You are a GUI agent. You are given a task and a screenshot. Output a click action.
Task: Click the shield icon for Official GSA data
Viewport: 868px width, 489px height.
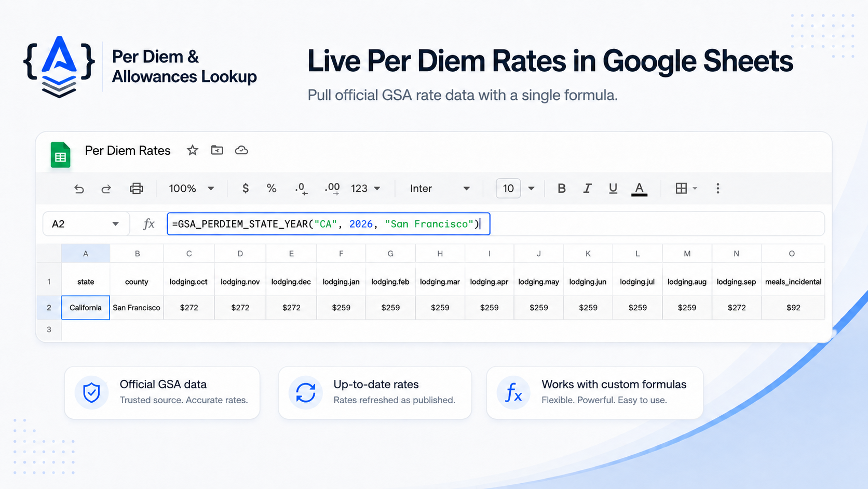click(92, 392)
